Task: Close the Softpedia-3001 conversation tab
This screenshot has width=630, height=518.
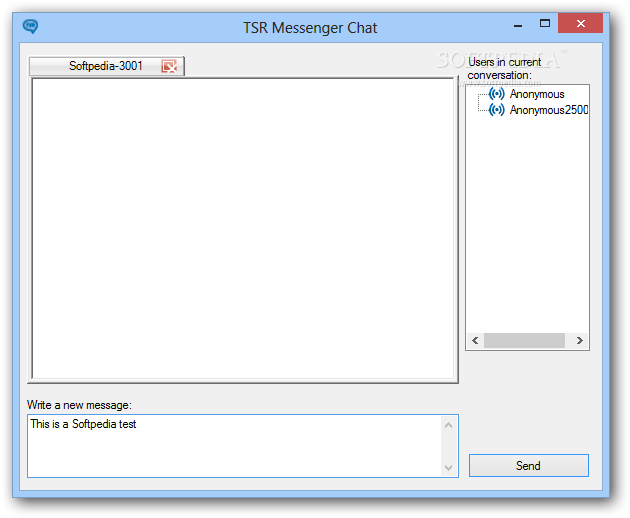Action: [x=169, y=66]
